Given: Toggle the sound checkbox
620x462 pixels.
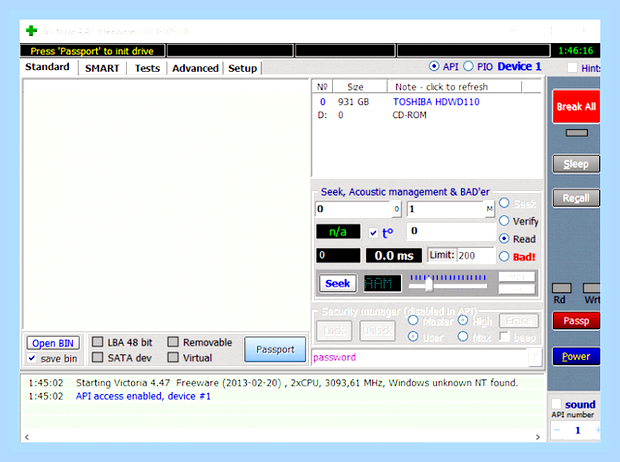Looking at the screenshot, I should (556, 404).
